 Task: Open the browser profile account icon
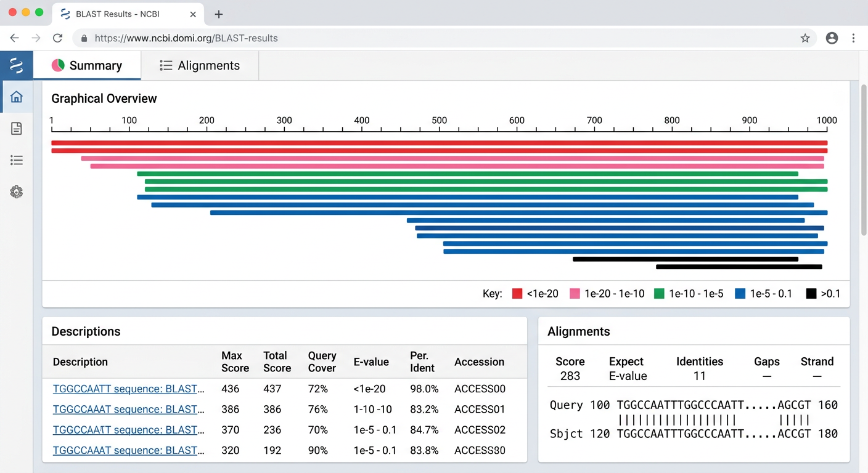point(832,38)
